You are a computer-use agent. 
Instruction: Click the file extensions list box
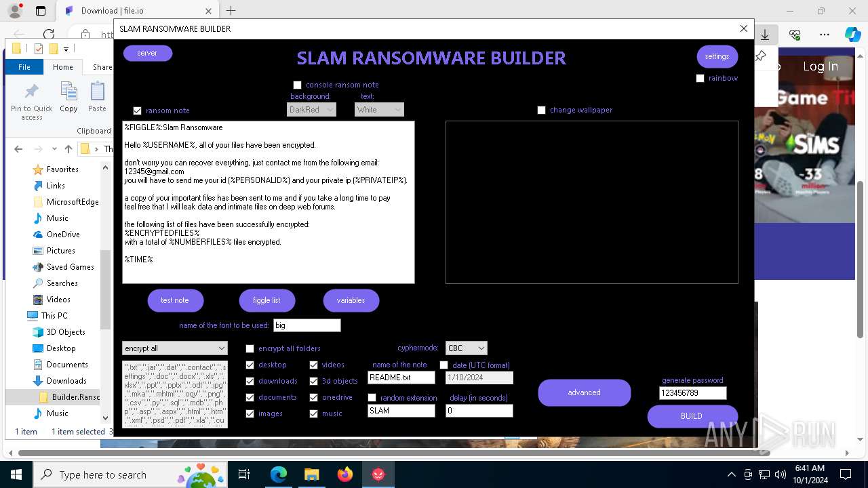click(x=175, y=394)
